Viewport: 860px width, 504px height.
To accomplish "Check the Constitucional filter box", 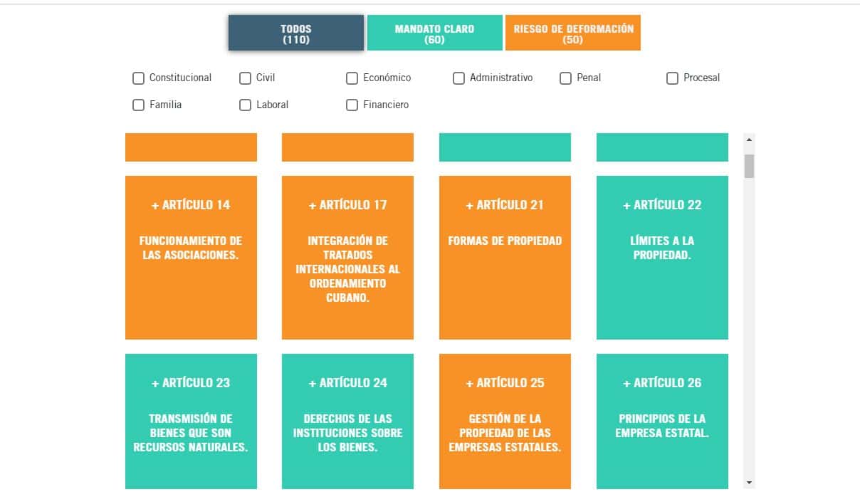I will (x=138, y=78).
